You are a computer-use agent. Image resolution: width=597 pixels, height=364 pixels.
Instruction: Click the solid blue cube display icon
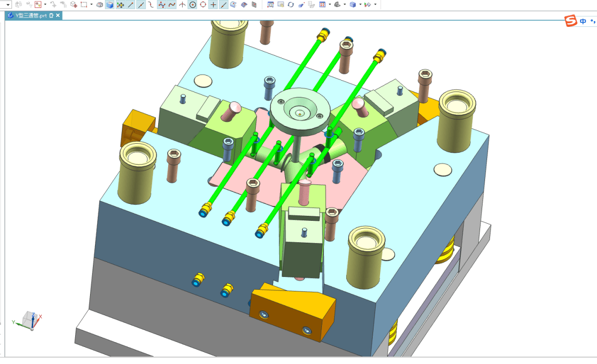109,4
